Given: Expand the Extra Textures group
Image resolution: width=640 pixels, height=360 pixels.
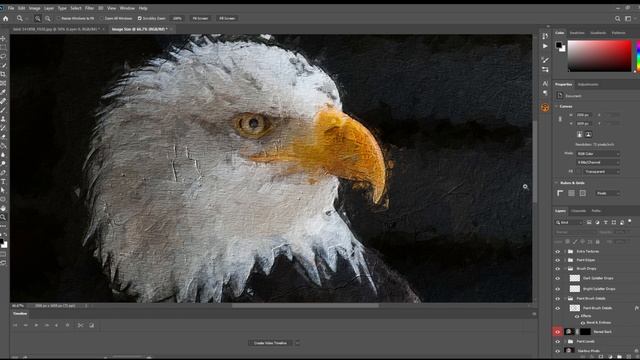Looking at the screenshot, I should click(565, 251).
